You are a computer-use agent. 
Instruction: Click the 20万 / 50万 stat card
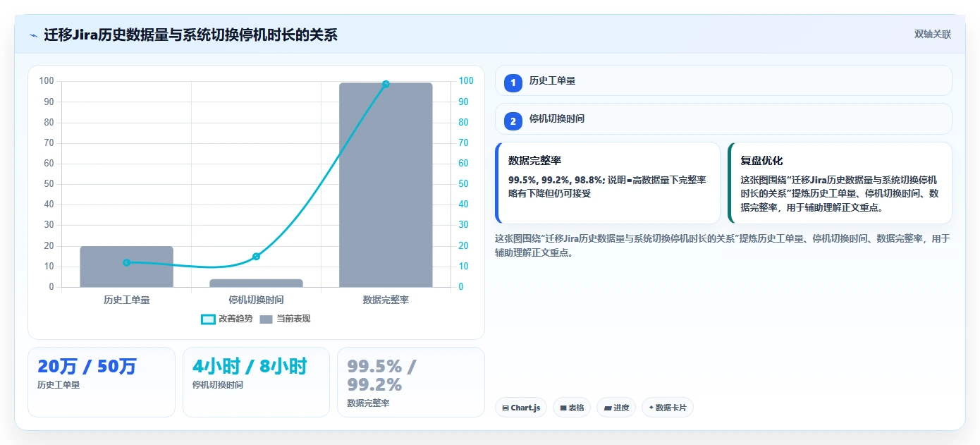click(102, 382)
